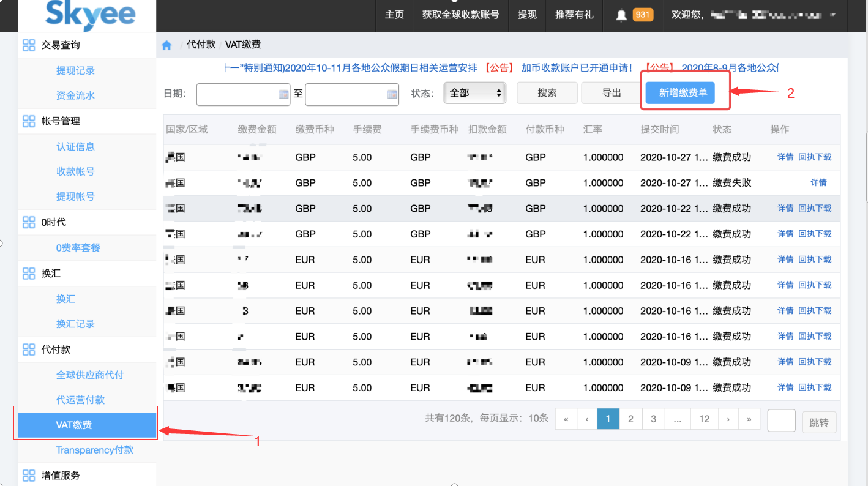Click the 帐号管理 sidebar heading
The height and width of the screenshot is (486, 868).
click(x=61, y=121)
